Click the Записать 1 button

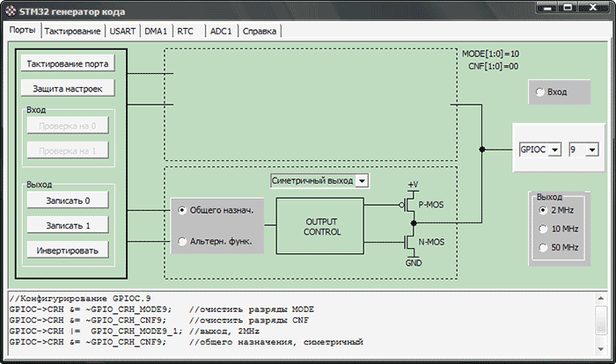tap(68, 225)
